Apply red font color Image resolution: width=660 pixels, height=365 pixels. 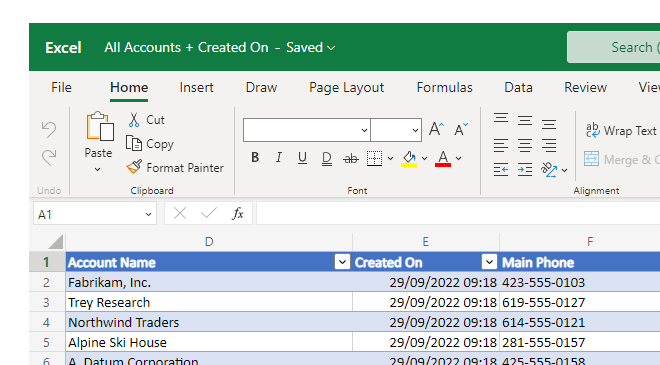(x=443, y=159)
